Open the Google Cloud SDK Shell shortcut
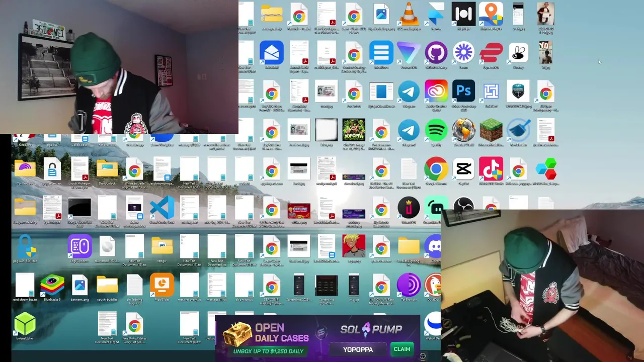 pos(79,208)
